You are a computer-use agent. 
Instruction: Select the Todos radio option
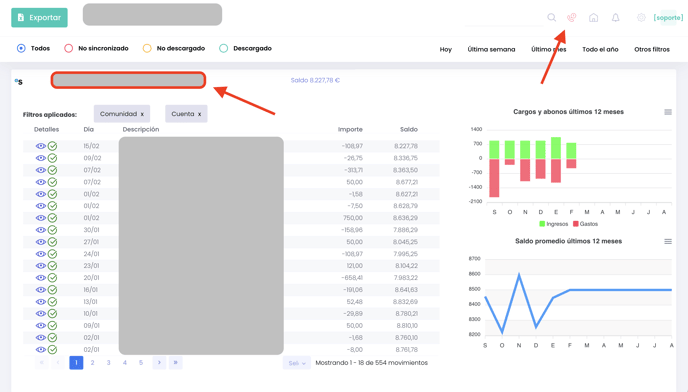[x=21, y=48]
